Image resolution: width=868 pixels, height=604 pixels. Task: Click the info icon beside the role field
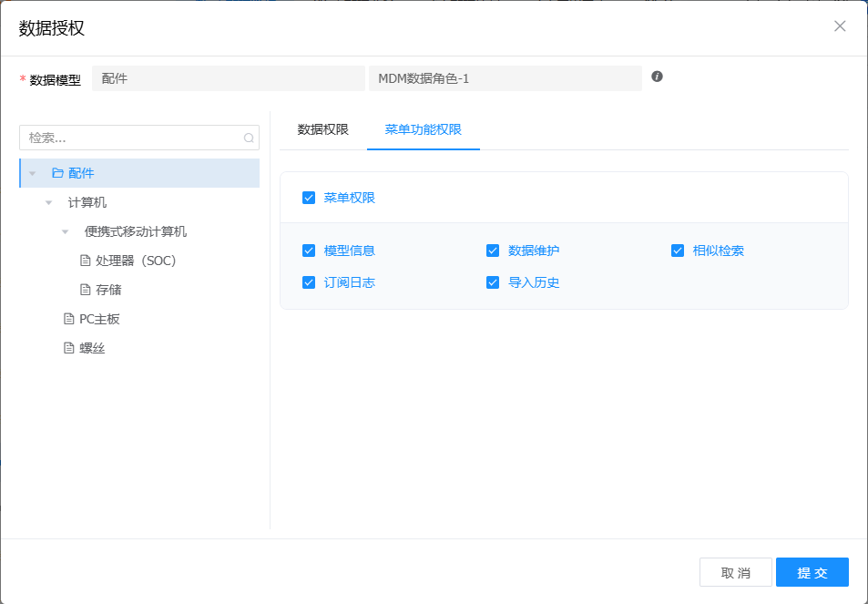[x=657, y=77]
